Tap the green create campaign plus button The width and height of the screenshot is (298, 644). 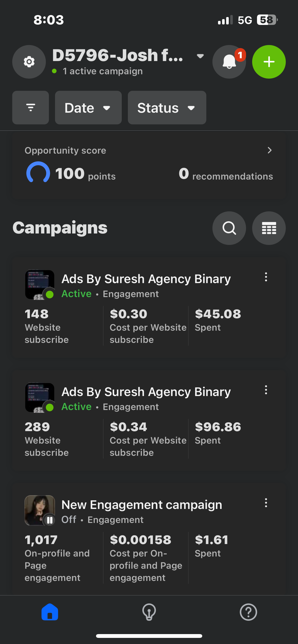(269, 62)
